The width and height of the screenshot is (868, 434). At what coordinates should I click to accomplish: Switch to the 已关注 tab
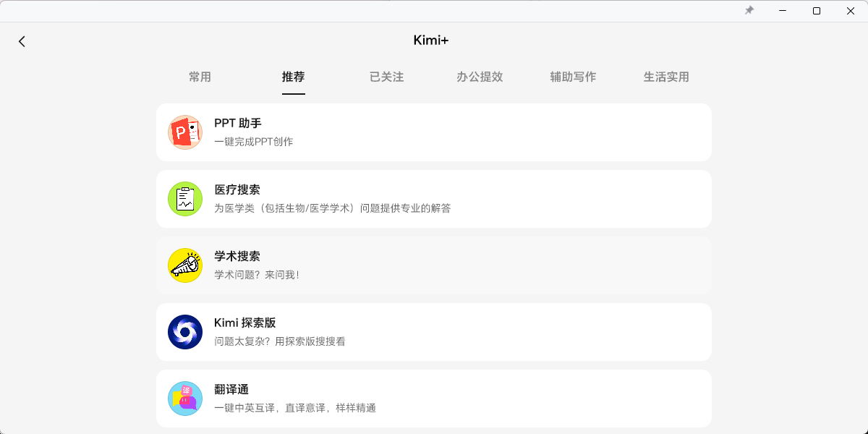[x=386, y=77]
